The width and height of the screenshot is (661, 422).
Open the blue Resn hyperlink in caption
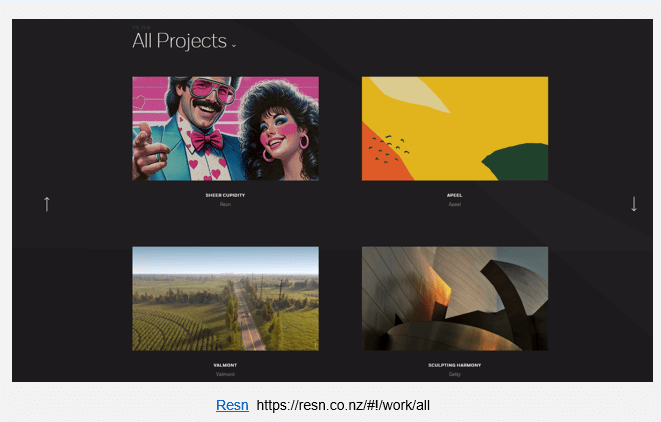pos(232,406)
